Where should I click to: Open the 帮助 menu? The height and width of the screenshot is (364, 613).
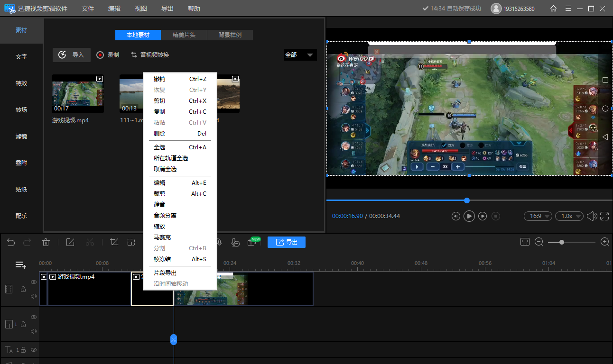pos(194,9)
